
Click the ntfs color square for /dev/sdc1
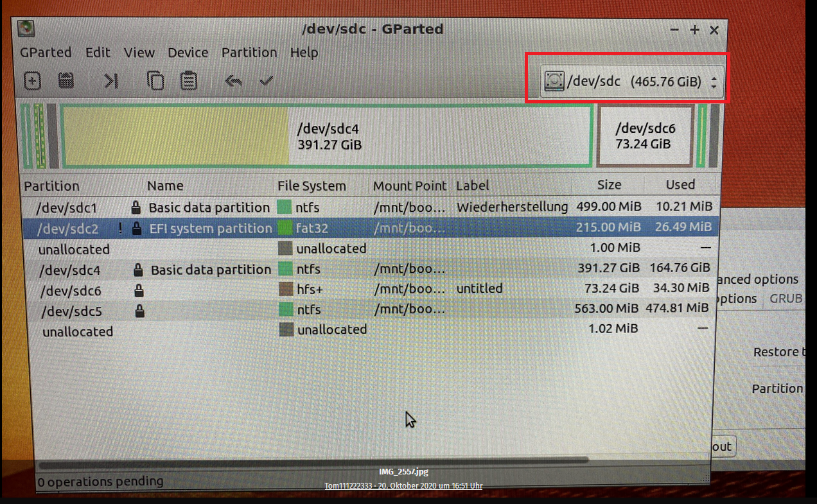point(285,207)
